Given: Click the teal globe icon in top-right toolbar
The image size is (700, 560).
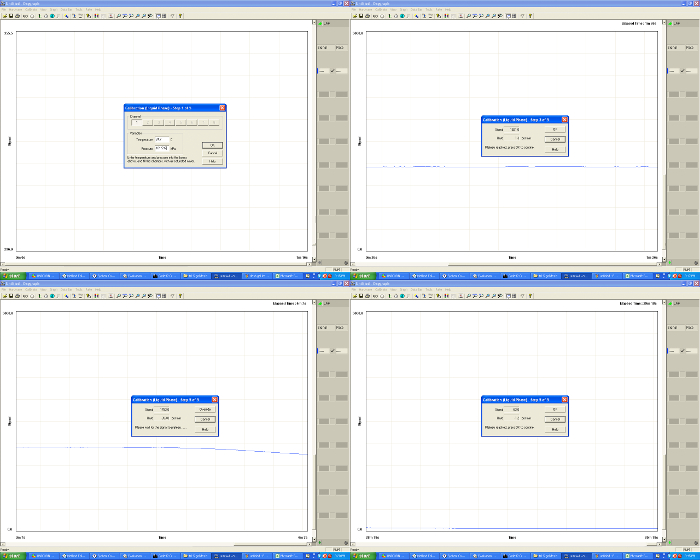Looking at the screenshot, I should (402, 16).
